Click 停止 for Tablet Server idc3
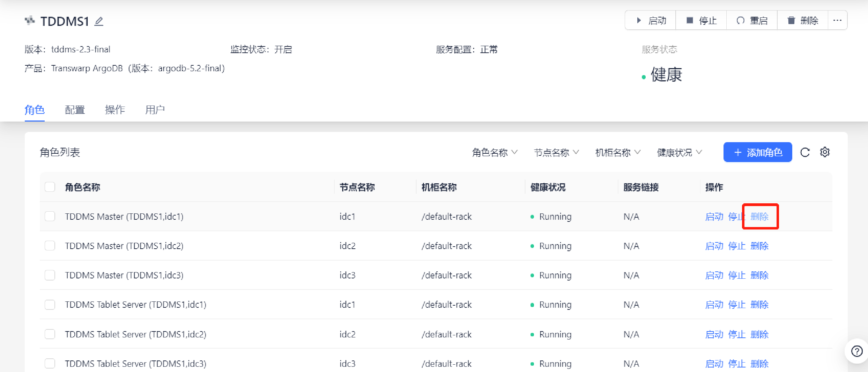The image size is (868, 372). pyautogui.click(x=737, y=364)
